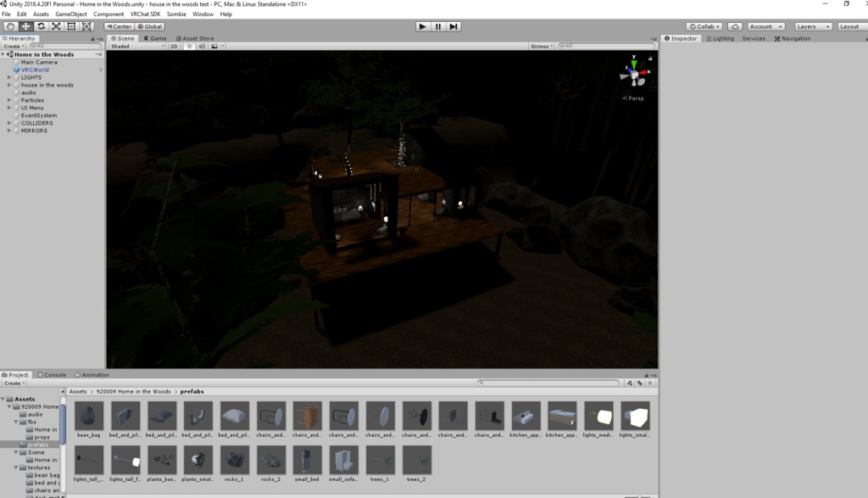868x498 pixels.
Task: Click the Play button to enter play mode
Action: (421, 25)
